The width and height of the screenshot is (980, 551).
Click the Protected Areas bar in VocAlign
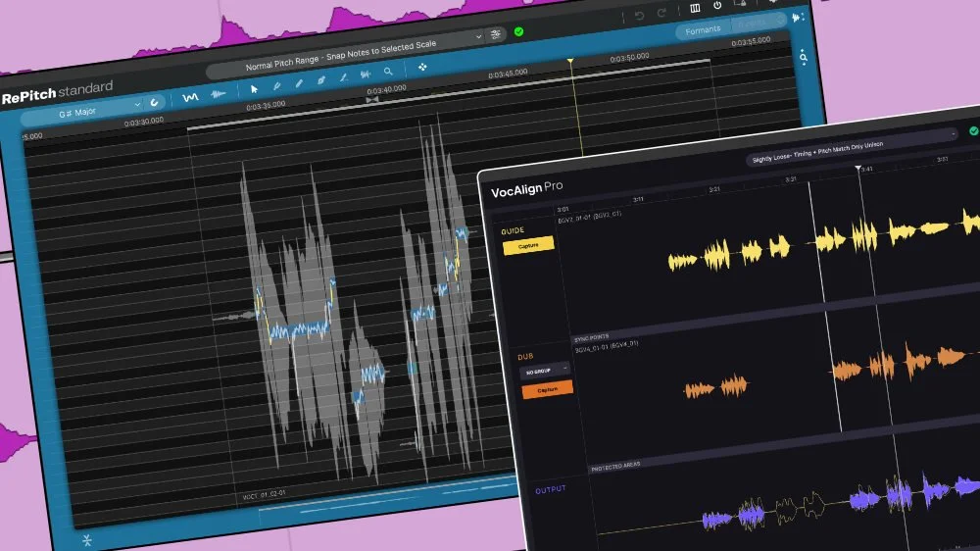[784, 444]
